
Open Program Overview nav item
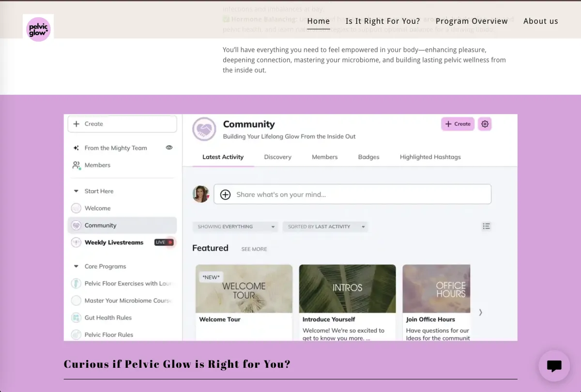pos(472,21)
